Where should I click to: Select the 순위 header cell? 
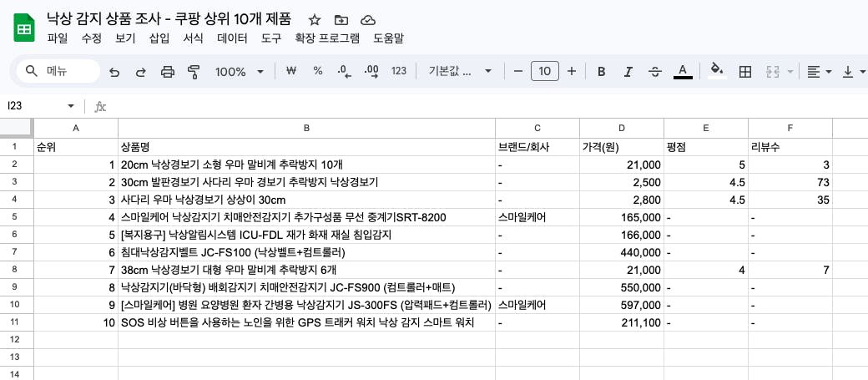click(76, 147)
